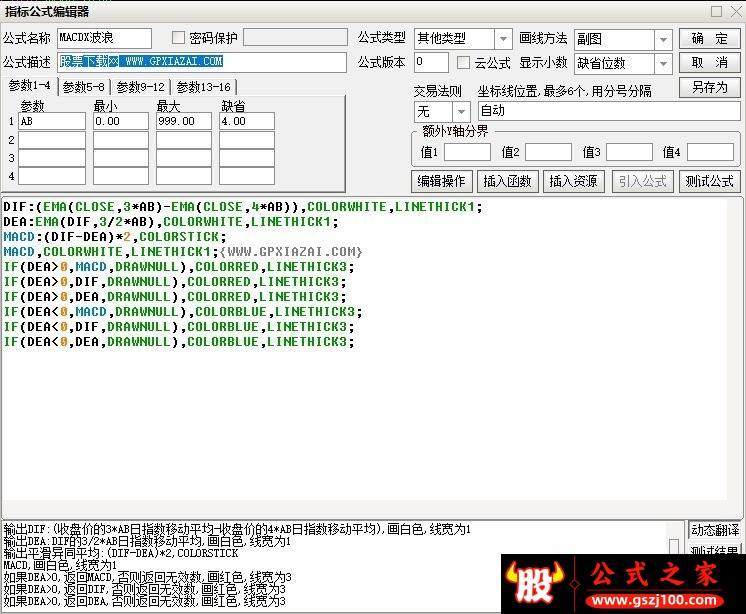Click the 公式名称 input field
Image resolution: width=746 pixels, height=614 pixels.
[x=104, y=38]
